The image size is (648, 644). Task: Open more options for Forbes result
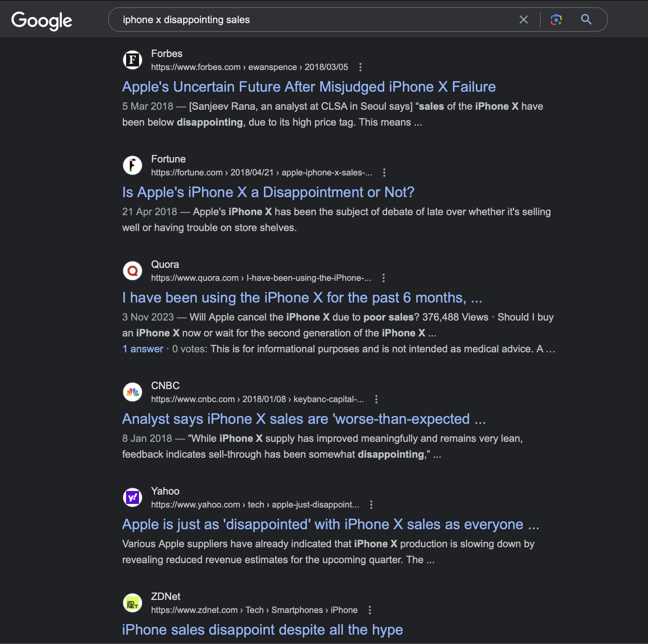[x=360, y=67]
